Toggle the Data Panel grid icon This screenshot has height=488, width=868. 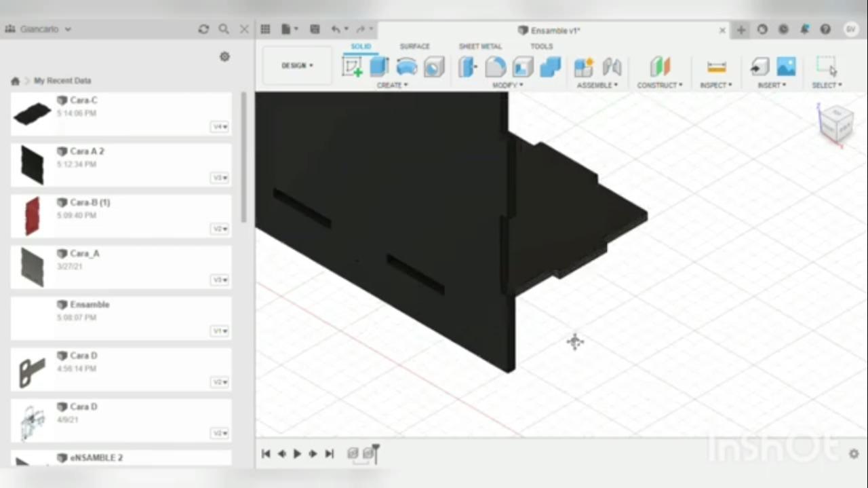(265, 29)
